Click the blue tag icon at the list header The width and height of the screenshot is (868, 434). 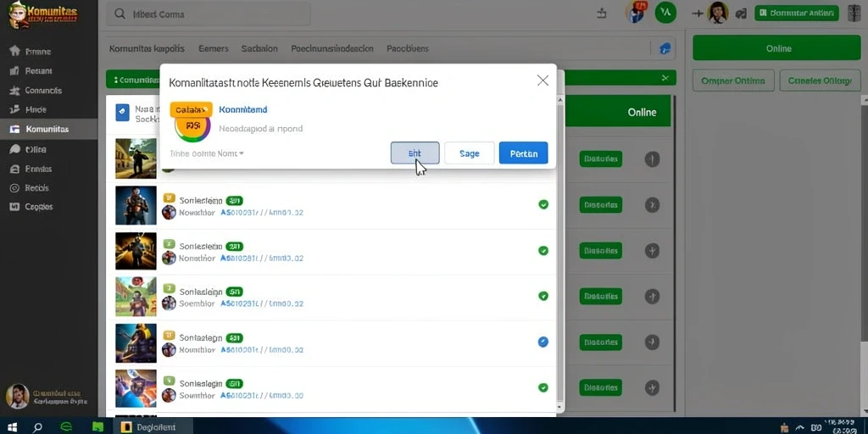[122, 113]
